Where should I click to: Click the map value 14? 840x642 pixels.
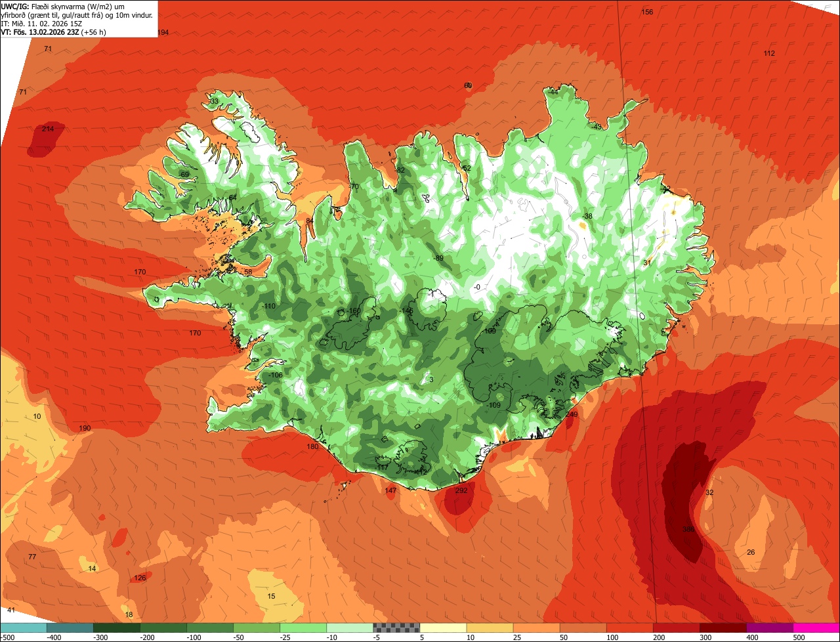tap(92, 569)
